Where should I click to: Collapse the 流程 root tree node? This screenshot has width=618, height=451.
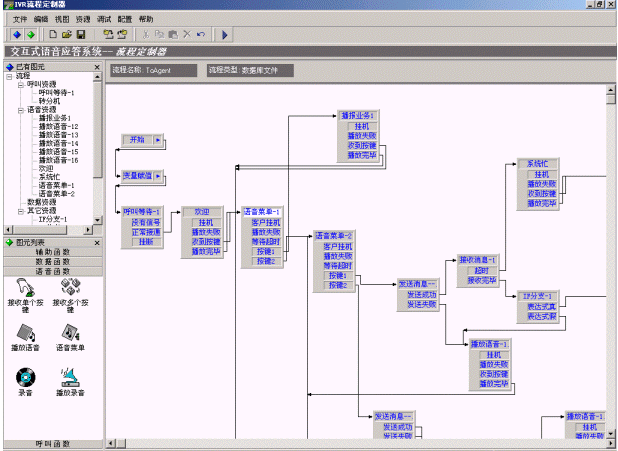[x=9, y=76]
